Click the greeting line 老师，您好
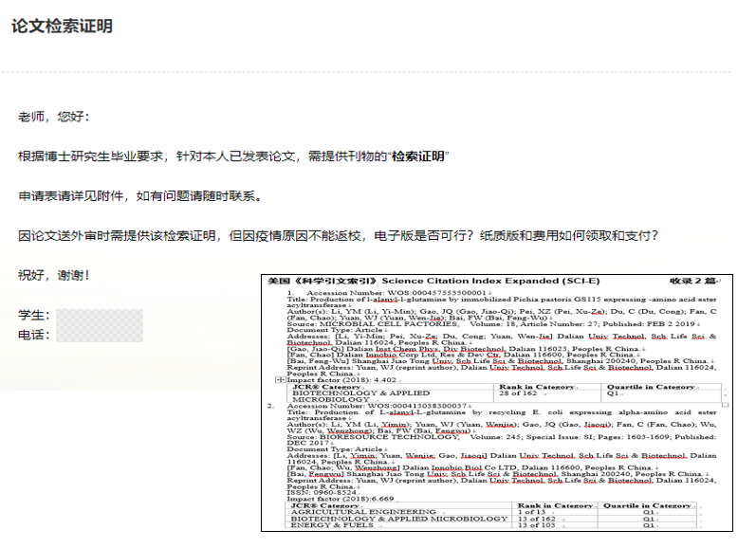The image size is (756, 548). (54, 117)
